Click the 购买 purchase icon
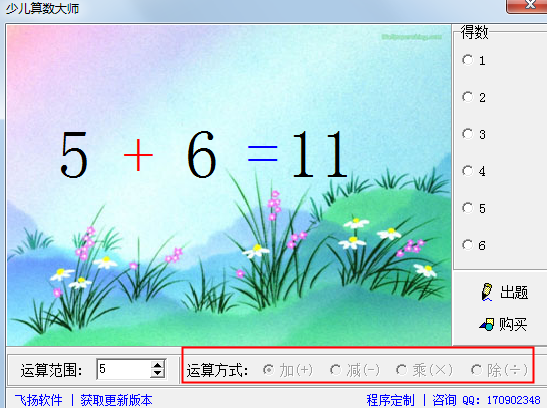The width and height of the screenshot is (547, 408). [487, 324]
